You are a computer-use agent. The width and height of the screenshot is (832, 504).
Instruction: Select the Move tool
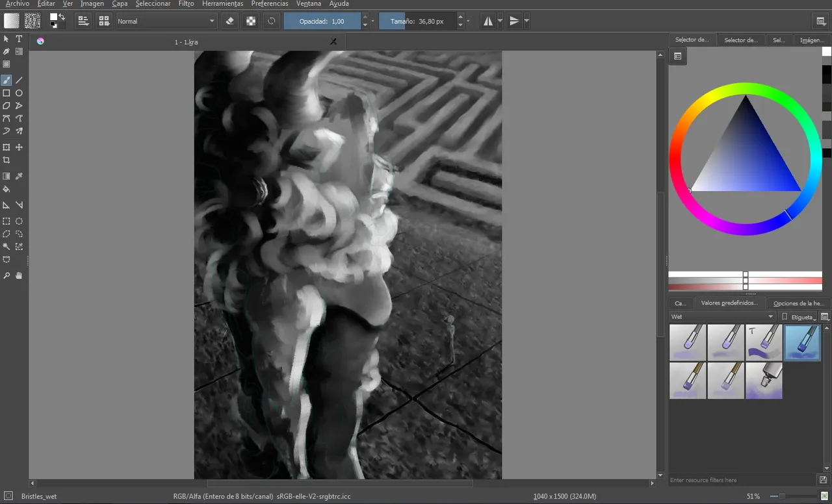click(19, 147)
